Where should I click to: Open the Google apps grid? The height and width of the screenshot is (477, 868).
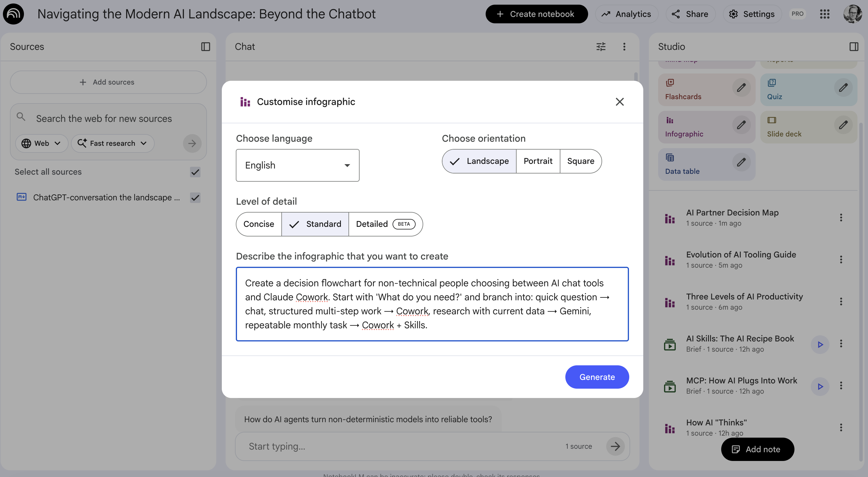pos(825,14)
